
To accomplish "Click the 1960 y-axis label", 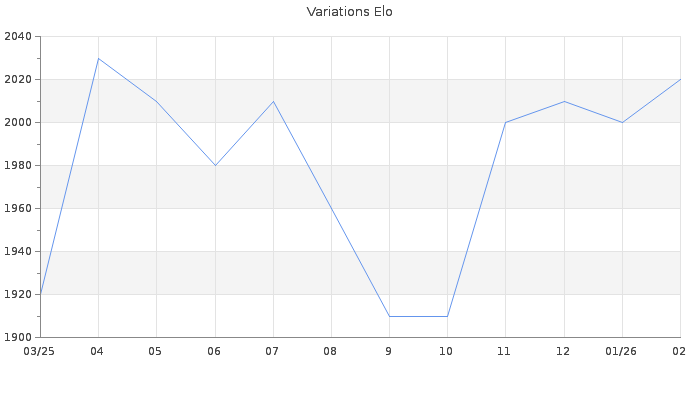I will (18, 209).
